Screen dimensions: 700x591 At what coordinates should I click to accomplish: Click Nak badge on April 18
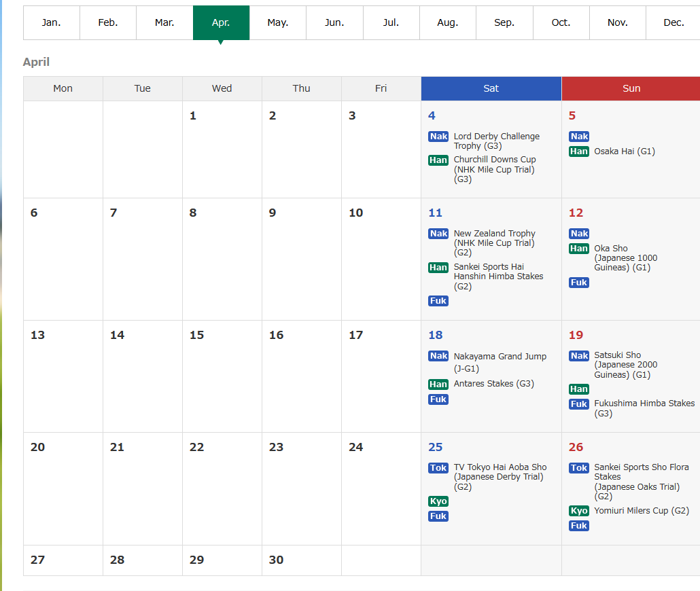438,356
